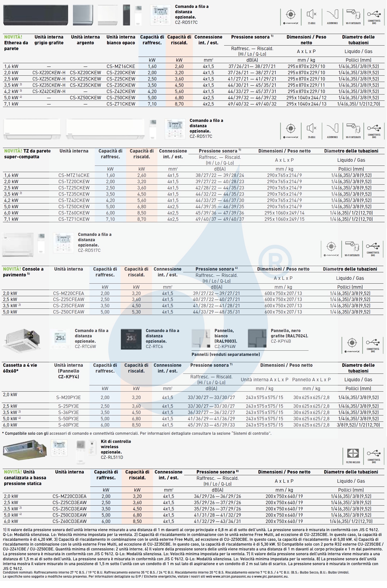
Task: Click the white CZ-RTC6W controller image
Action: [x=60, y=339]
